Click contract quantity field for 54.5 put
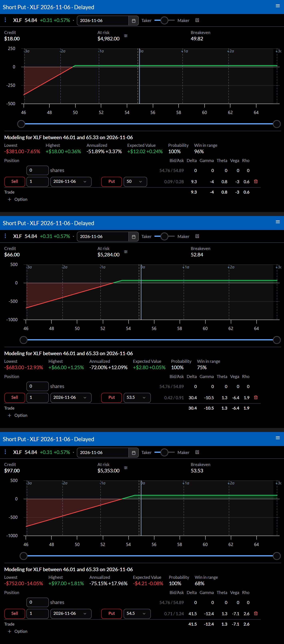The image size is (284, 644). [x=38, y=614]
